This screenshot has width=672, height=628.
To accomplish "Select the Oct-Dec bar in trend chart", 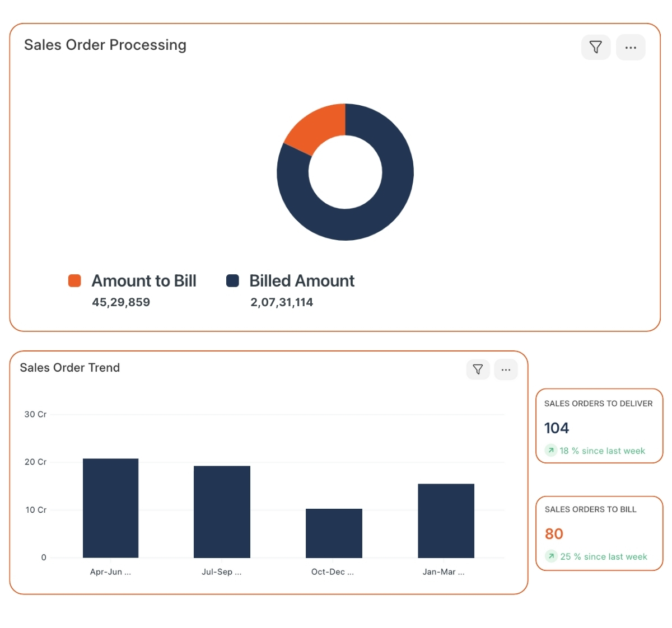I will [334, 533].
